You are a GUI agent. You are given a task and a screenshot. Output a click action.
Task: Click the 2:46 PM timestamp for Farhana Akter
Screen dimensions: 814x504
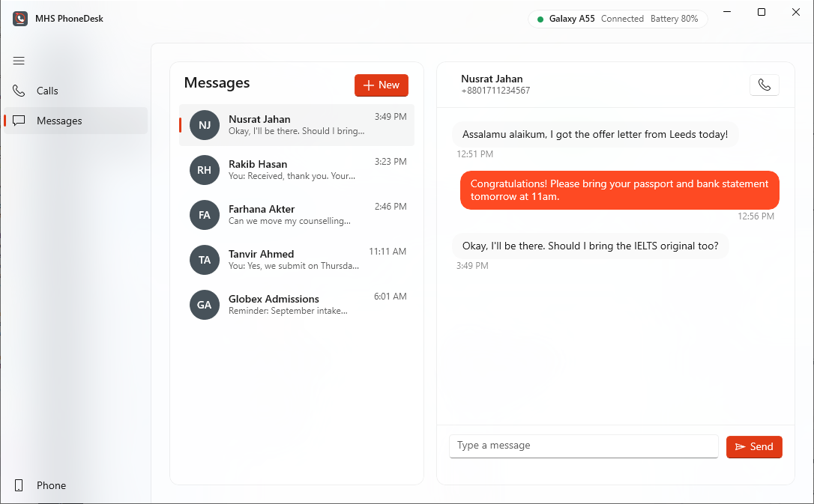pyautogui.click(x=391, y=207)
